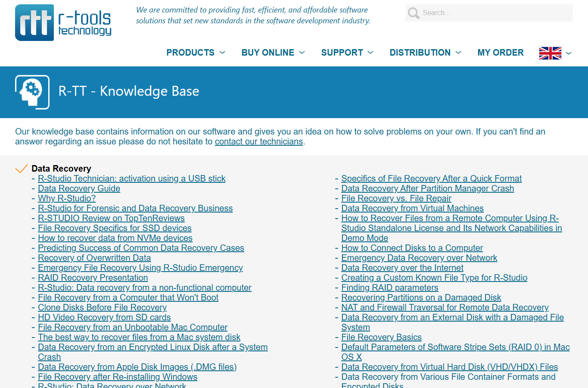Image resolution: width=588 pixels, height=388 pixels.
Task: Open Emergency File Recovery Using R-Studio Emergency
Action: pos(140,268)
